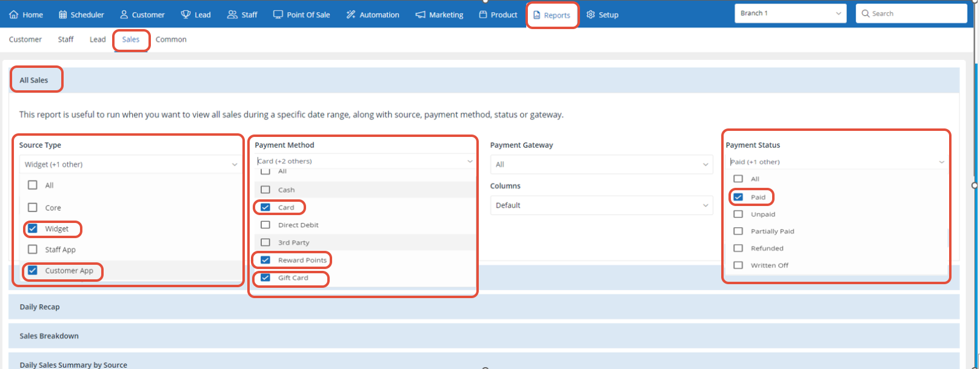
Task: Check the Refunded payment status
Action: click(738, 248)
